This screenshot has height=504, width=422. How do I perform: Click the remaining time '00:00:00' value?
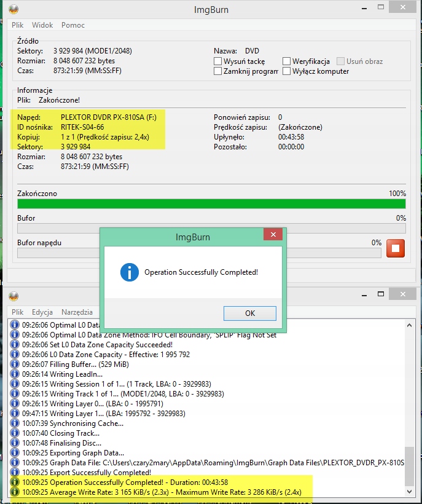click(291, 147)
